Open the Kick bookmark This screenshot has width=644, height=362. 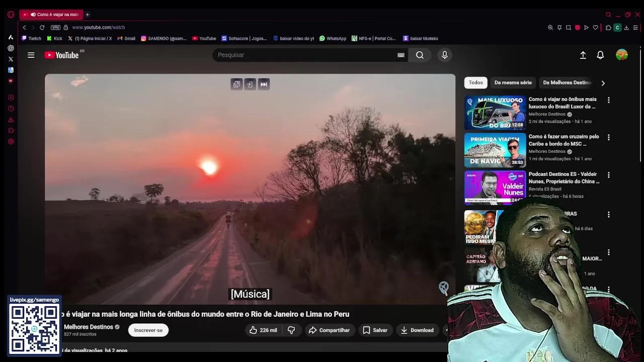pos(54,39)
